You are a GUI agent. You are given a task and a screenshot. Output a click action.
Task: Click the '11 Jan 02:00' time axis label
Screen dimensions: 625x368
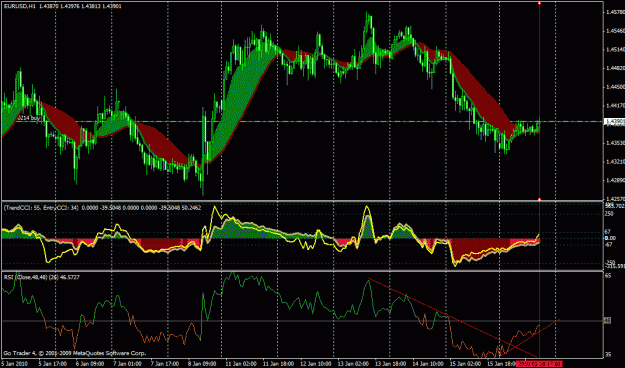tap(240, 364)
